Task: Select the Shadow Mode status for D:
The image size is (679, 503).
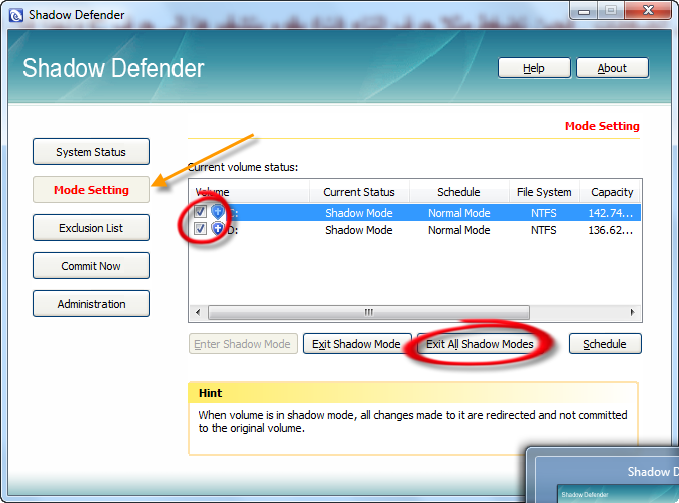Action: click(x=359, y=230)
